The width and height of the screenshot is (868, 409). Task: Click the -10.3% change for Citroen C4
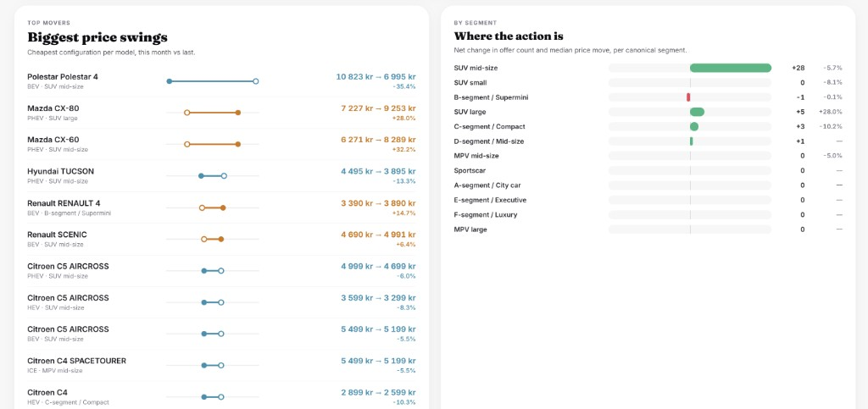404,402
